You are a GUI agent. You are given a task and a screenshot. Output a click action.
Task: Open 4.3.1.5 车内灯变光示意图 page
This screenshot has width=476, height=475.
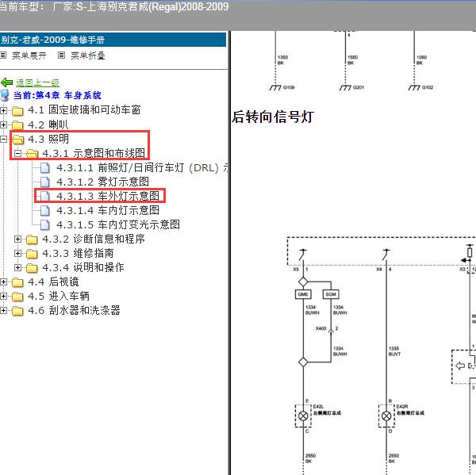118,224
